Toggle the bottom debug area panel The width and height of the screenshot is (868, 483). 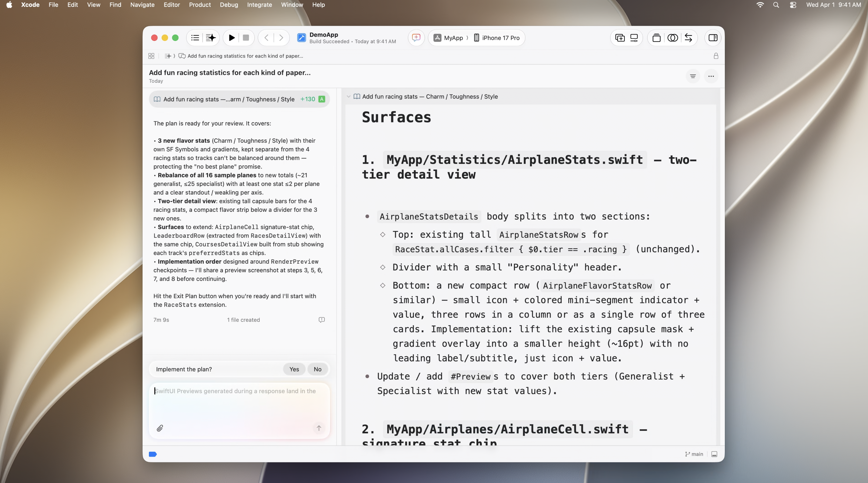click(x=714, y=455)
